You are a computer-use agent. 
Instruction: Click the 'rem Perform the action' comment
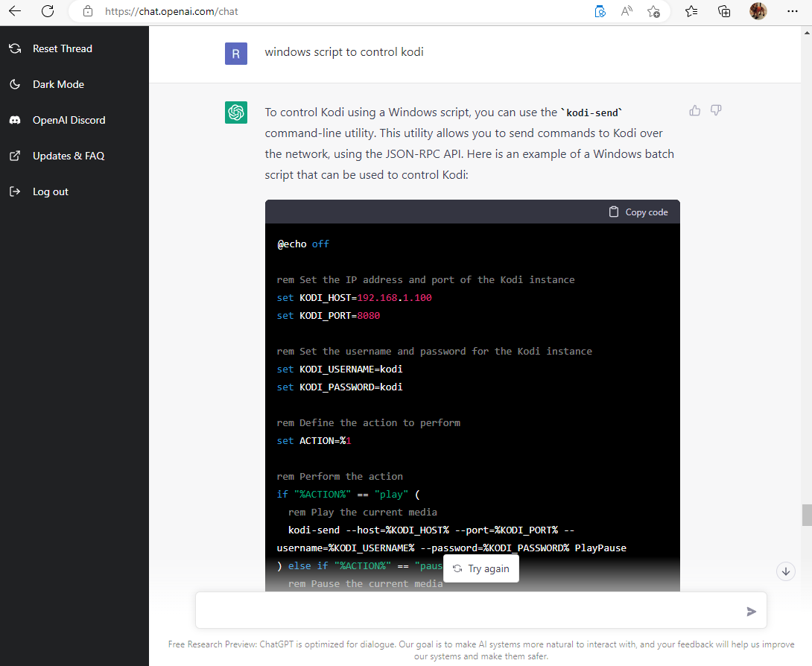[x=340, y=477]
